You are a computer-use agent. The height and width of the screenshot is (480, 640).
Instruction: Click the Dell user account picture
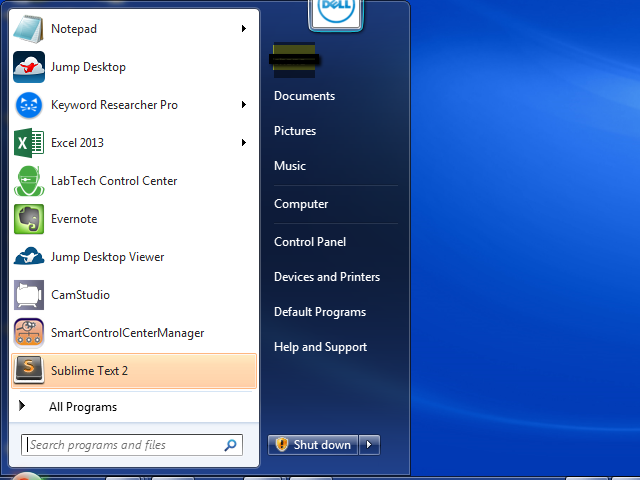point(336,14)
